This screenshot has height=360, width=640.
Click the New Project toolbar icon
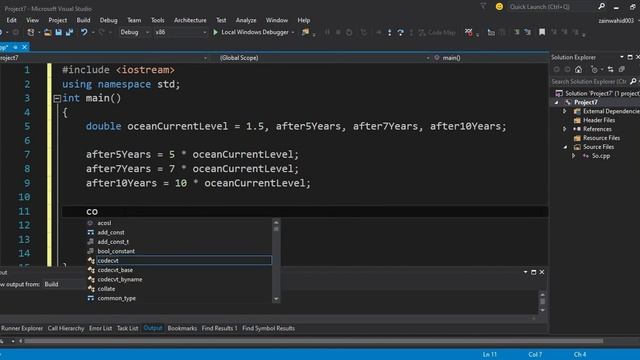31,32
